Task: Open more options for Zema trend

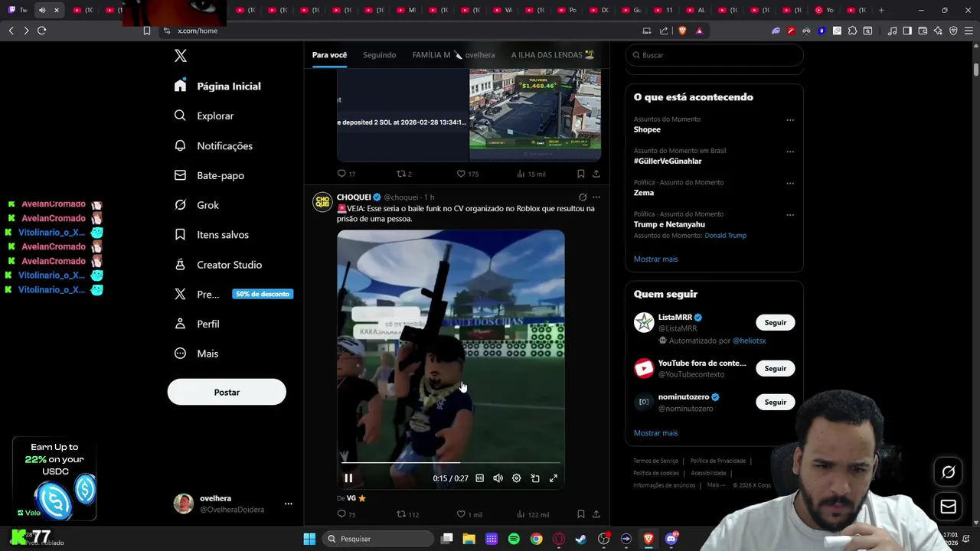Action: (x=789, y=184)
